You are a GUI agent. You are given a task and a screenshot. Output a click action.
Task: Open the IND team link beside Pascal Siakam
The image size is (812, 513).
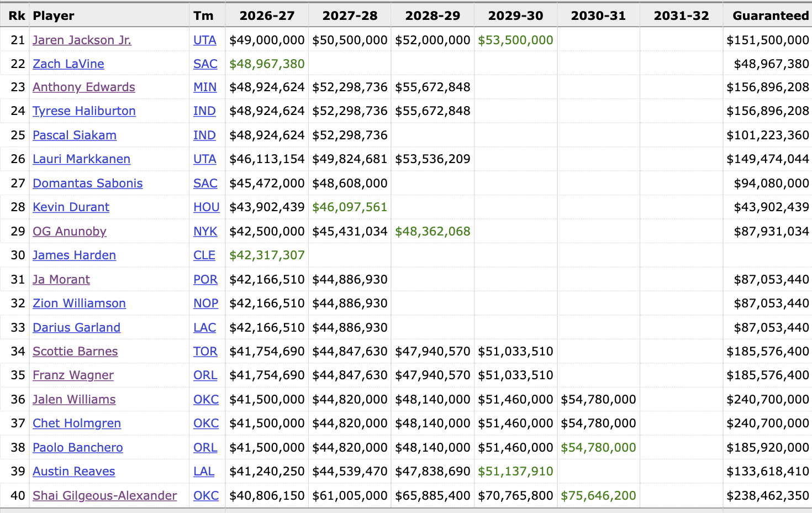tap(204, 135)
